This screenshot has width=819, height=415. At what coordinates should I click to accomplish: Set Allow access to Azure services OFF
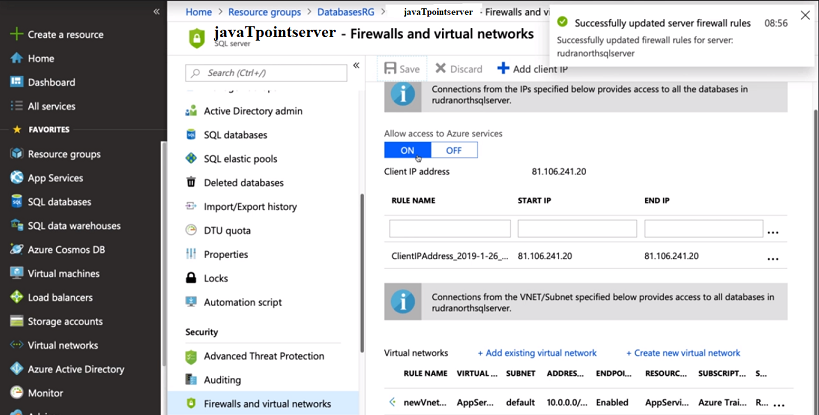[454, 150]
